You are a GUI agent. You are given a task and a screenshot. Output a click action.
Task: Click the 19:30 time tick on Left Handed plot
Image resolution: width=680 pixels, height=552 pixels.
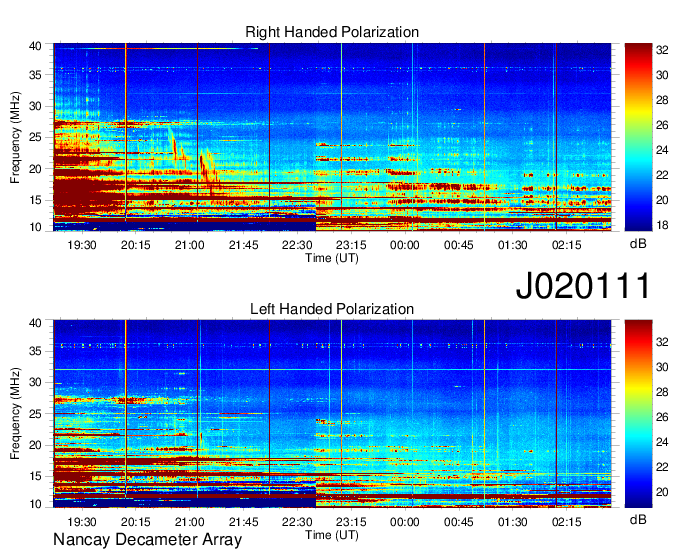click(x=82, y=522)
